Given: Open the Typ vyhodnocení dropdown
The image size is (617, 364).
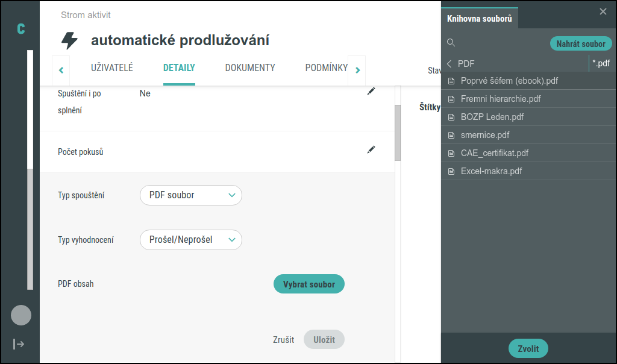Looking at the screenshot, I should point(190,240).
